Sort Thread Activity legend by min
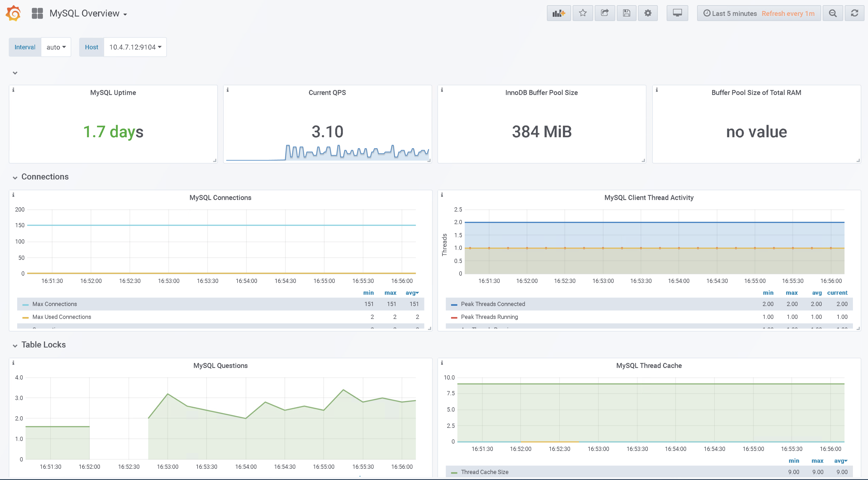Image resolution: width=868 pixels, height=480 pixels. pyautogui.click(x=768, y=293)
